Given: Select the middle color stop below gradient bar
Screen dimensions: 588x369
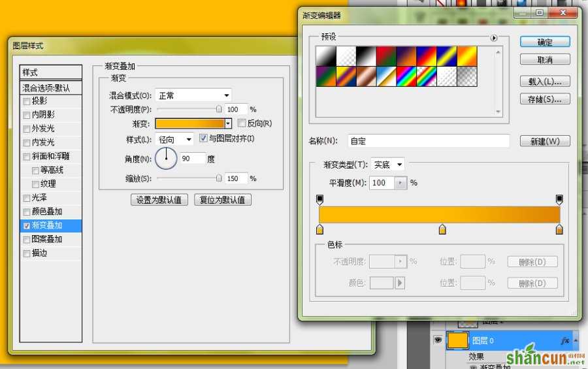Looking at the screenshot, I should 442,229.
